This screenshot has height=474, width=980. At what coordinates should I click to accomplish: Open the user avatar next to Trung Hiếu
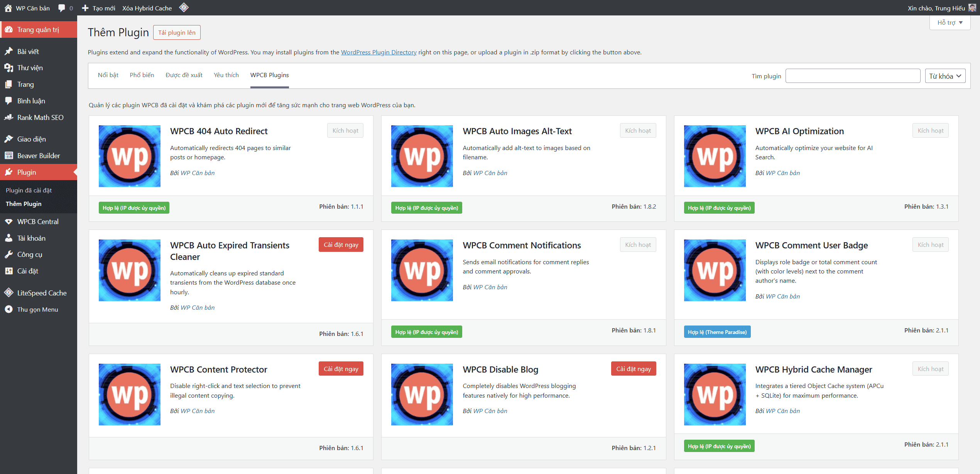point(972,8)
